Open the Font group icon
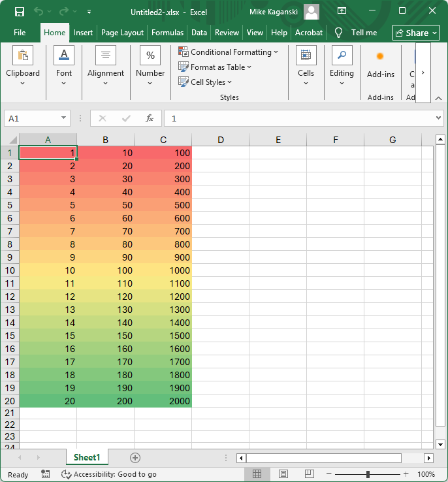This screenshot has height=482, width=448. (64, 56)
